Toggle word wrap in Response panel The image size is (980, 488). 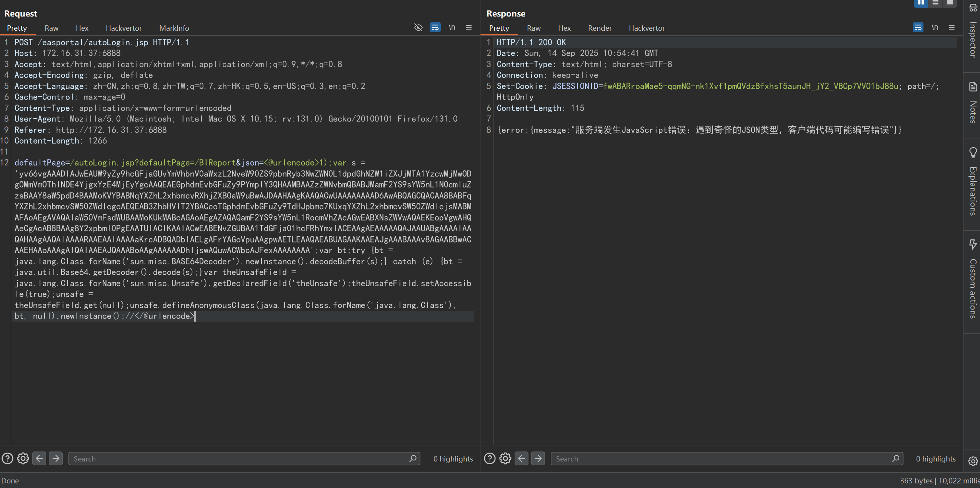click(918, 27)
